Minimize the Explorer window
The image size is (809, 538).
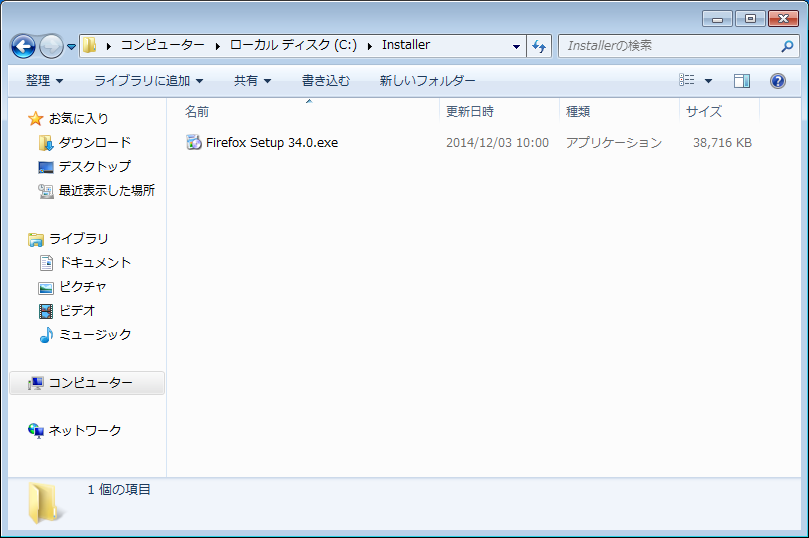point(717,19)
